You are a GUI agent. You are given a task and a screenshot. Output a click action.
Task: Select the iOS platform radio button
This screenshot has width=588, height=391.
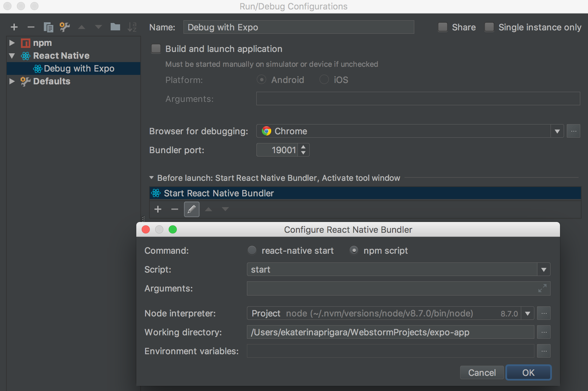pos(324,80)
